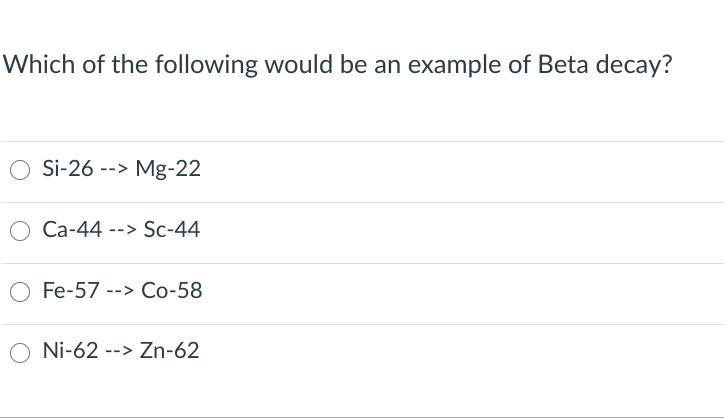Viewport: 724px width, 418px height.
Task: Click the 'Ni-62 --> Zn-62' answer label
Action: coord(121,351)
